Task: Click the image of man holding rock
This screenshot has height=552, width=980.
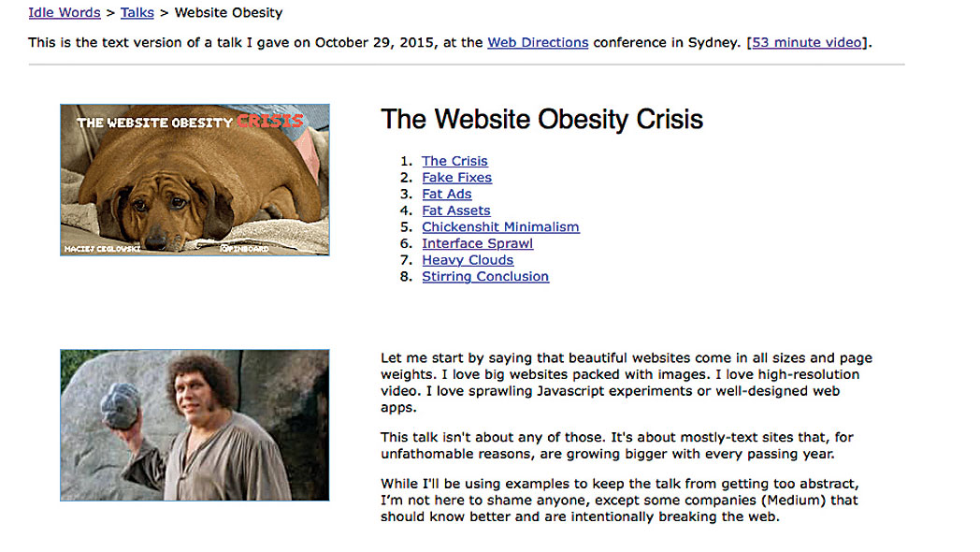Action: (x=195, y=425)
